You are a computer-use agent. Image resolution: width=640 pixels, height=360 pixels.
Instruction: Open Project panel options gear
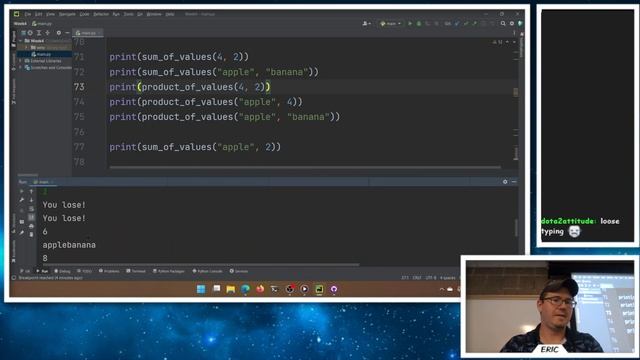[59, 33]
